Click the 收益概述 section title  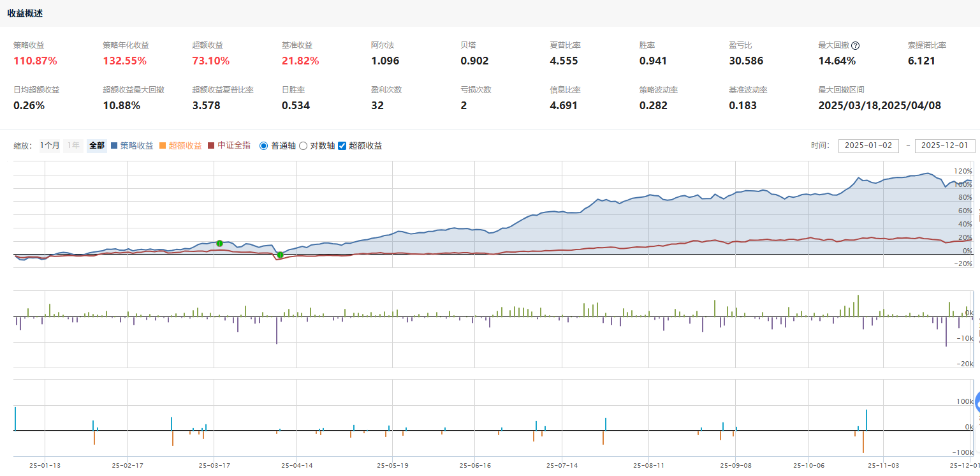pyautogui.click(x=26, y=13)
